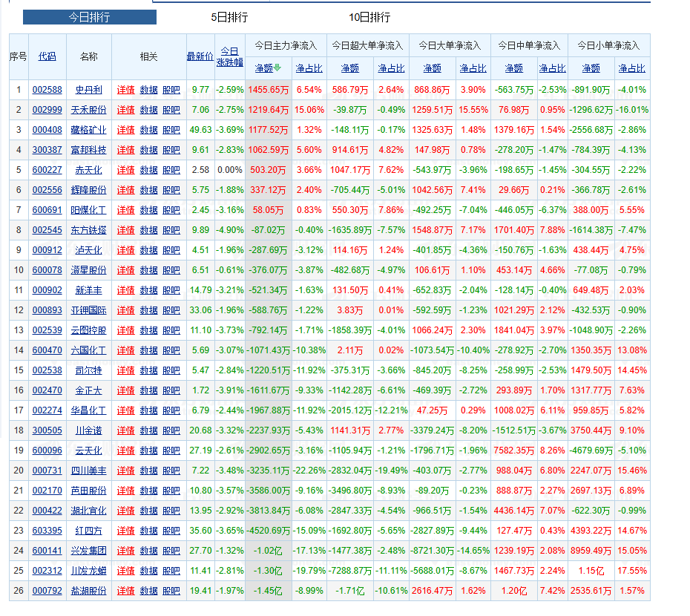
Task: Sort by 今日主力净流入 净额 arrow
Action: tap(268, 68)
